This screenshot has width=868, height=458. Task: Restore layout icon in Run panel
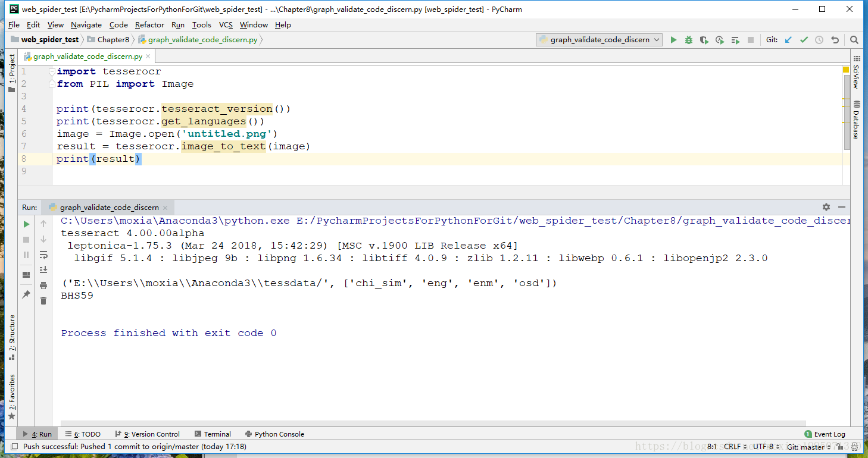pos(26,275)
